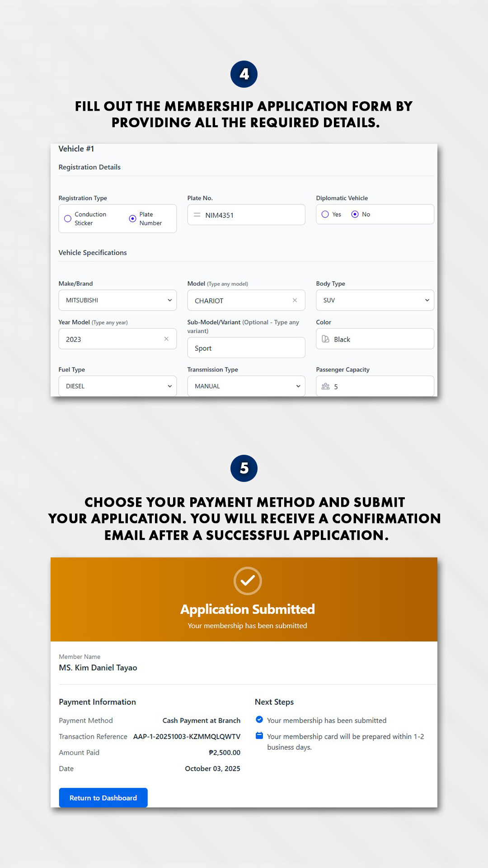Viewport: 488px width, 868px height.
Task: Click the color palette icon in Color field
Action: [x=325, y=339]
